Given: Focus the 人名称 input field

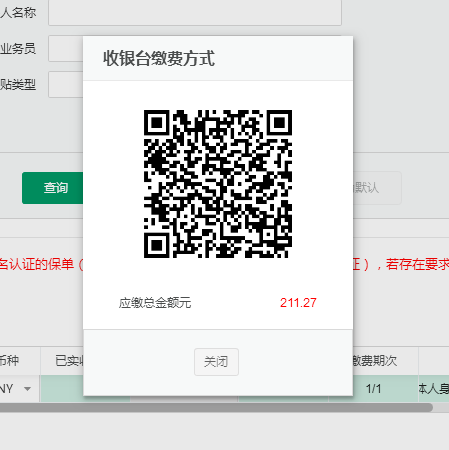Looking at the screenshot, I should point(195,13).
